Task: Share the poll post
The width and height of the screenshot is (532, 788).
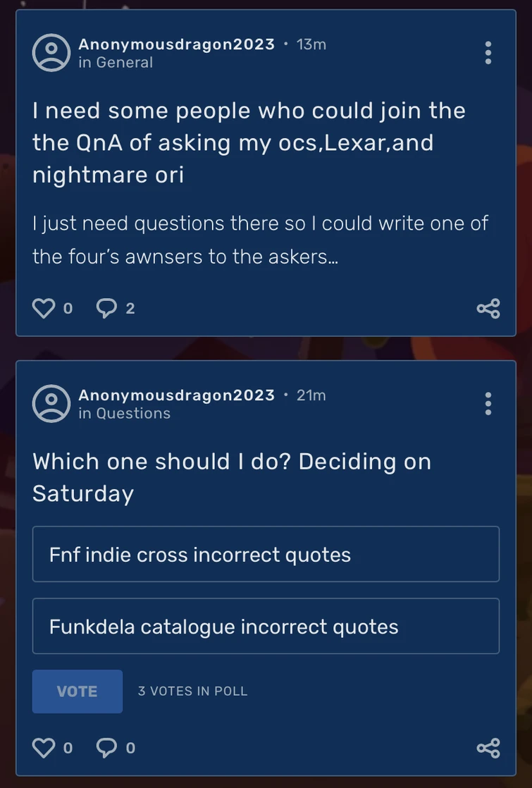Action: [488, 747]
